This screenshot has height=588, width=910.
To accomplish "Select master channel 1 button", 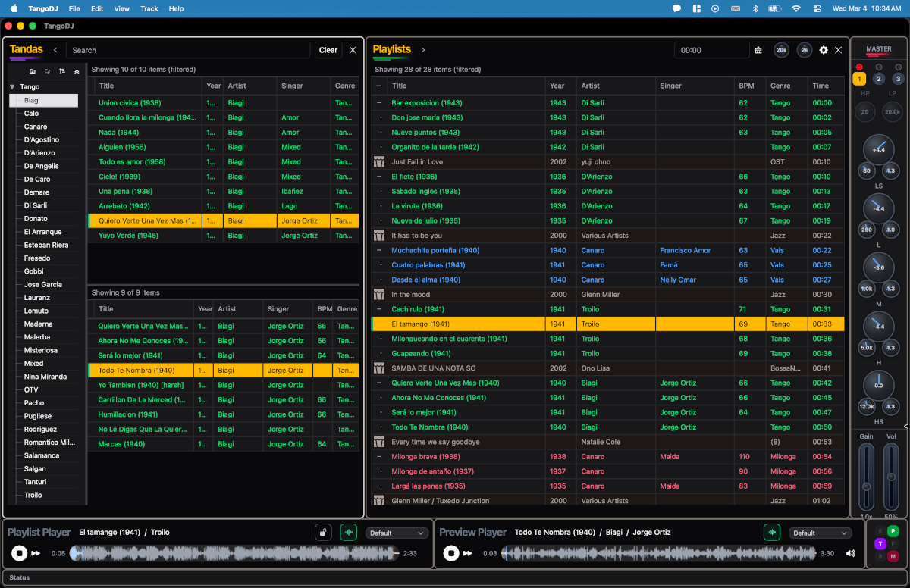I will pyautogui.click(x=859, y=79).
